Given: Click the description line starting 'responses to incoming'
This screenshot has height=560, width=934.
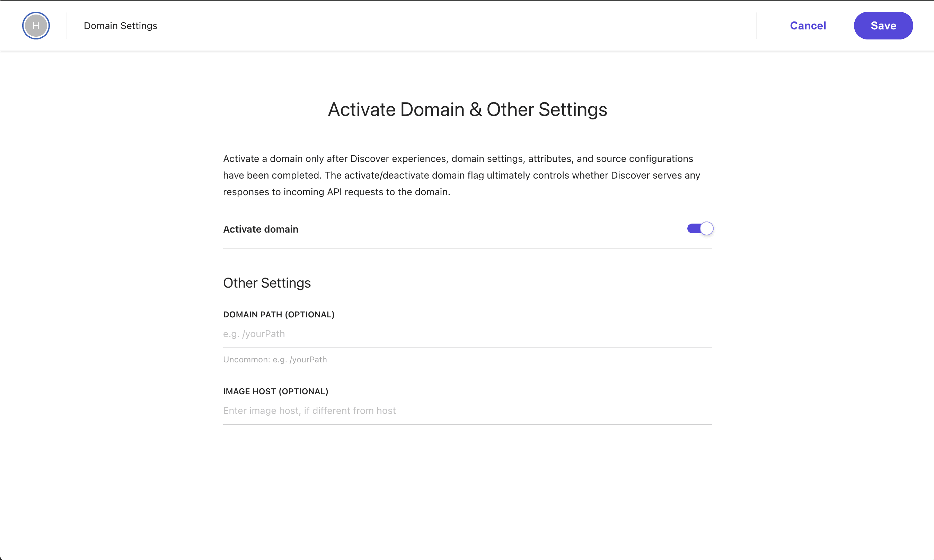Looking at the screenshot, I should (x=336, y=192).
